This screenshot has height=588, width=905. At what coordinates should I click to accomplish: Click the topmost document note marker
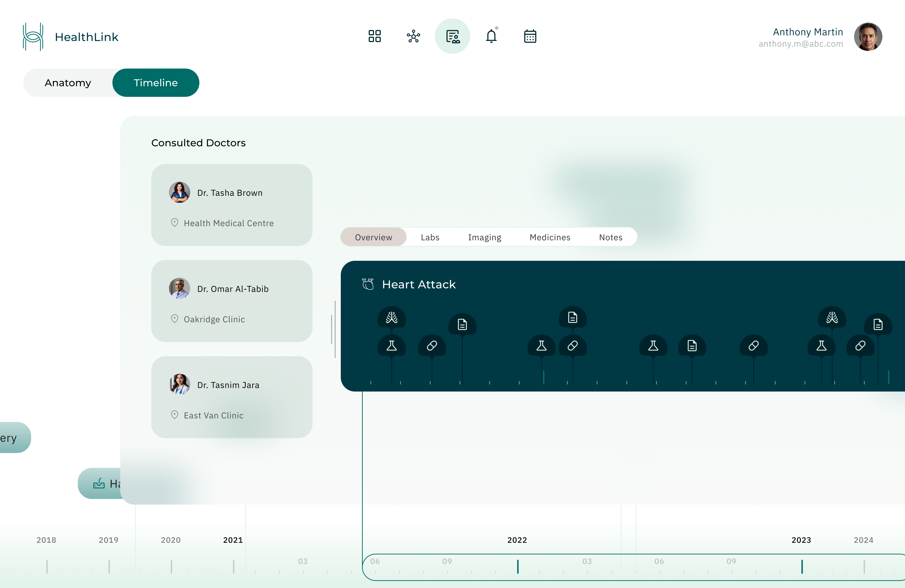572,317
